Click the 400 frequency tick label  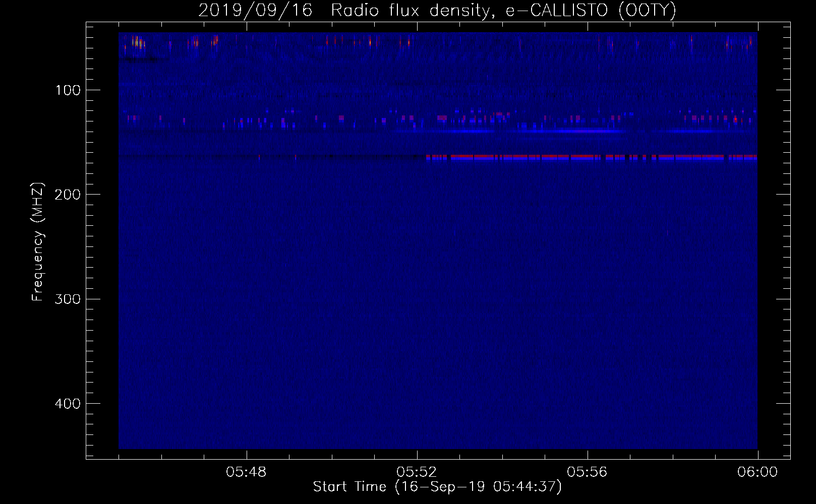coord(67,404)
